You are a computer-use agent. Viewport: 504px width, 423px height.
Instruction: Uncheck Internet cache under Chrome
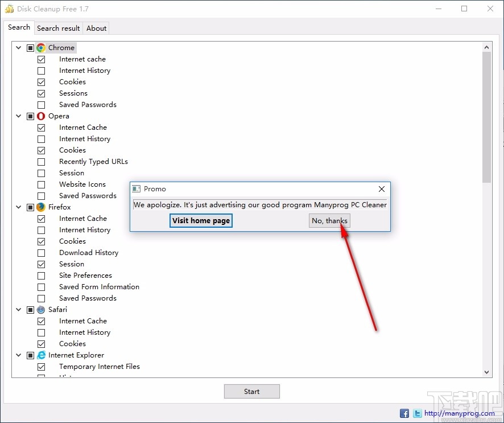(41, 59)
